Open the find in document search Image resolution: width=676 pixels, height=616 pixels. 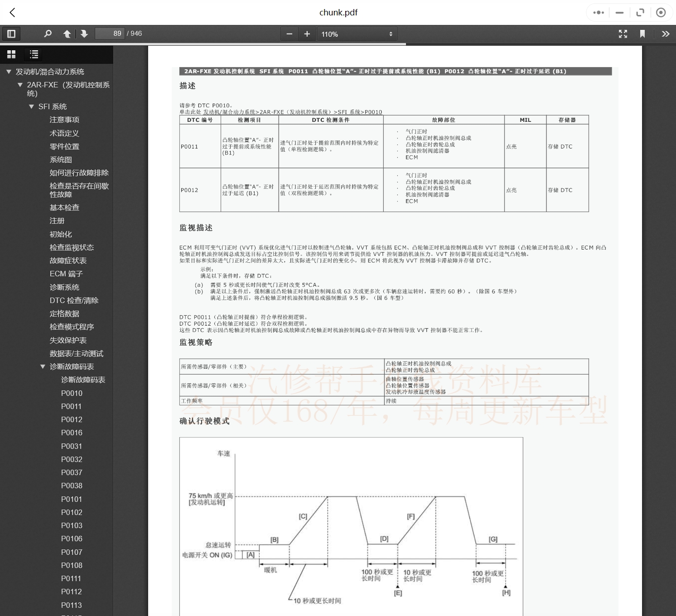(x=48, y=34)
